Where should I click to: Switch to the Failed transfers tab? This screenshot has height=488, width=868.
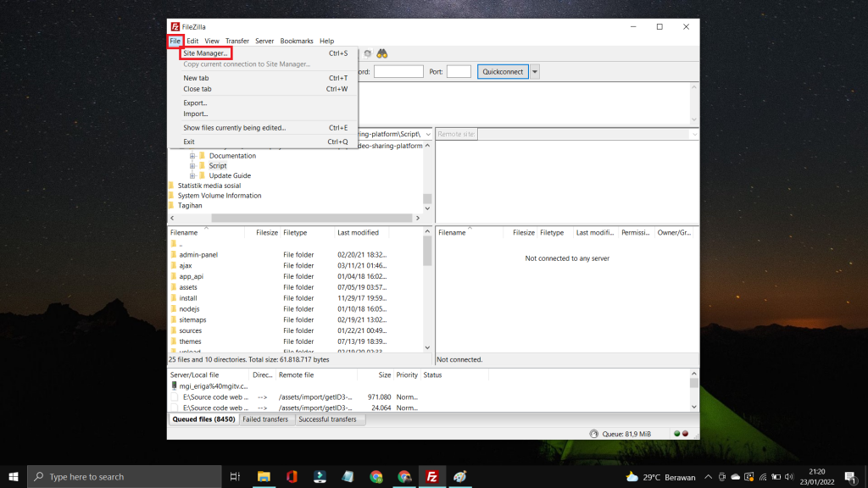[x=265, y=419]
